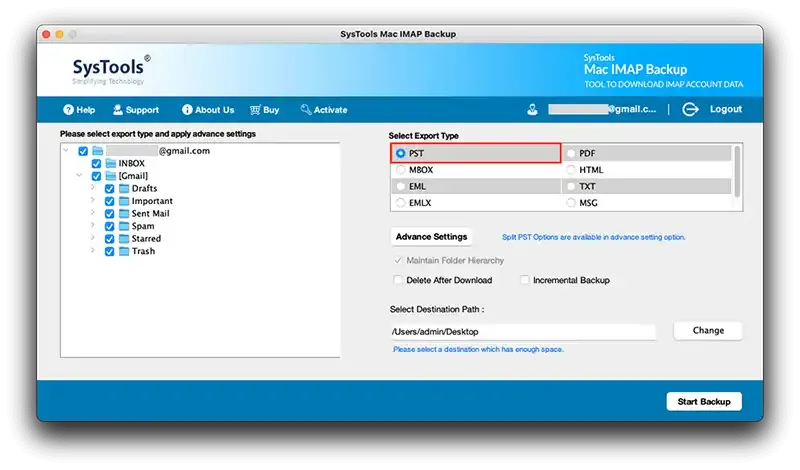Expand the Important folder arrow
This screenshot has width=800, height=470.
point(92,200)
